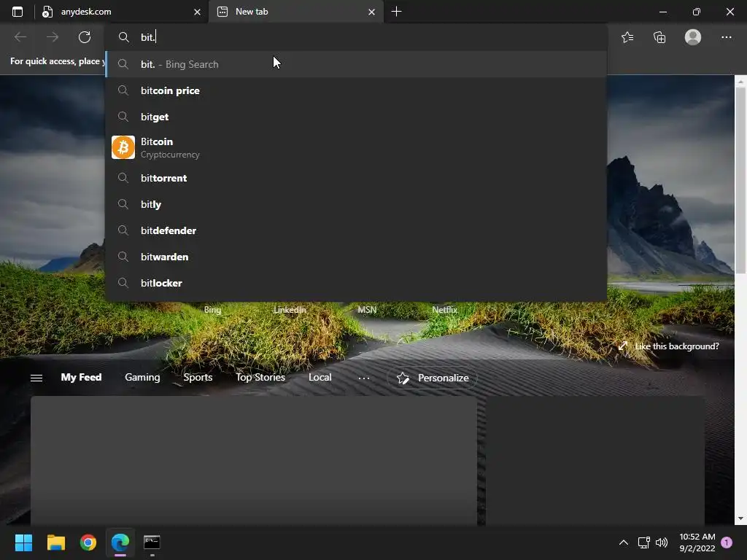Select the New tab tab
The width and height of the screenshot is (747, 560).
coord(295,12)
